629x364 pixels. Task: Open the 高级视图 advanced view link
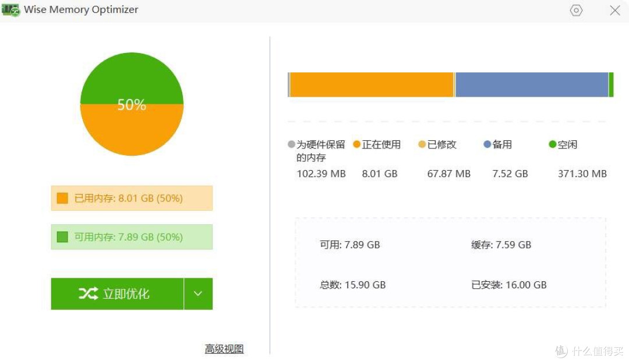click(224, 349)
